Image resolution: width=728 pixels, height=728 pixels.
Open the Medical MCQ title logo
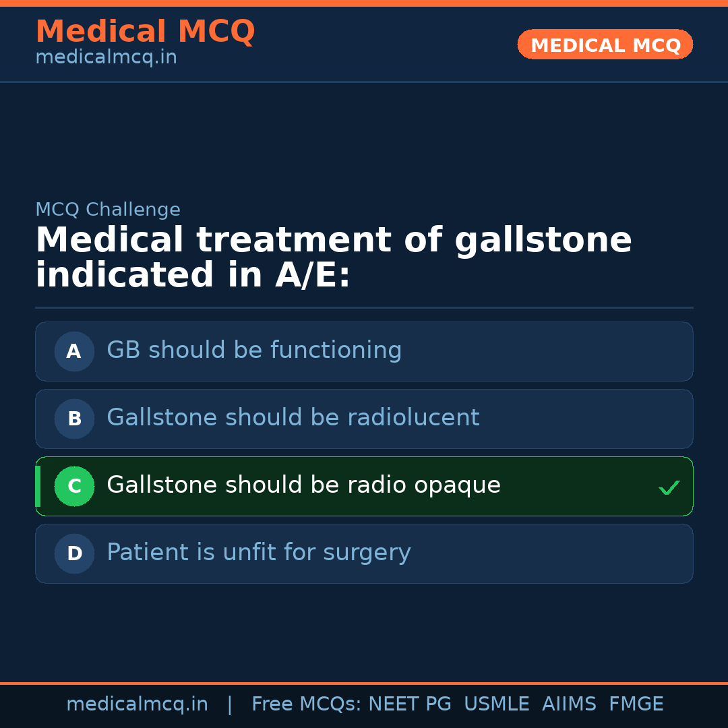[x=145, y=31]
